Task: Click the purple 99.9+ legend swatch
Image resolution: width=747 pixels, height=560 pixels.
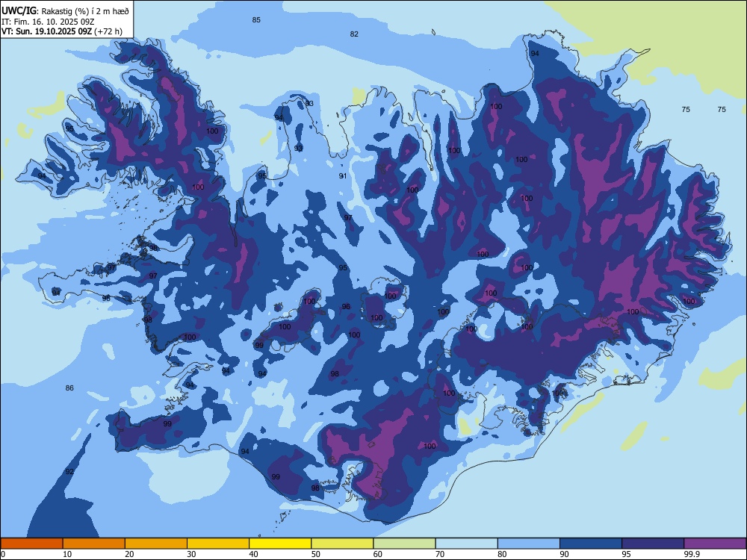Action: (x=715, y=544)
